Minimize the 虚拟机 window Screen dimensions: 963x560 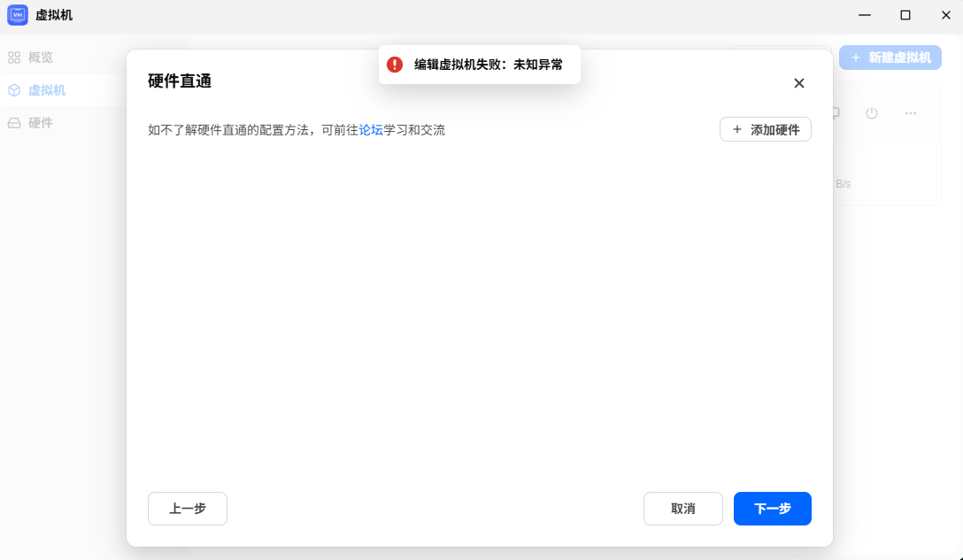865,15
